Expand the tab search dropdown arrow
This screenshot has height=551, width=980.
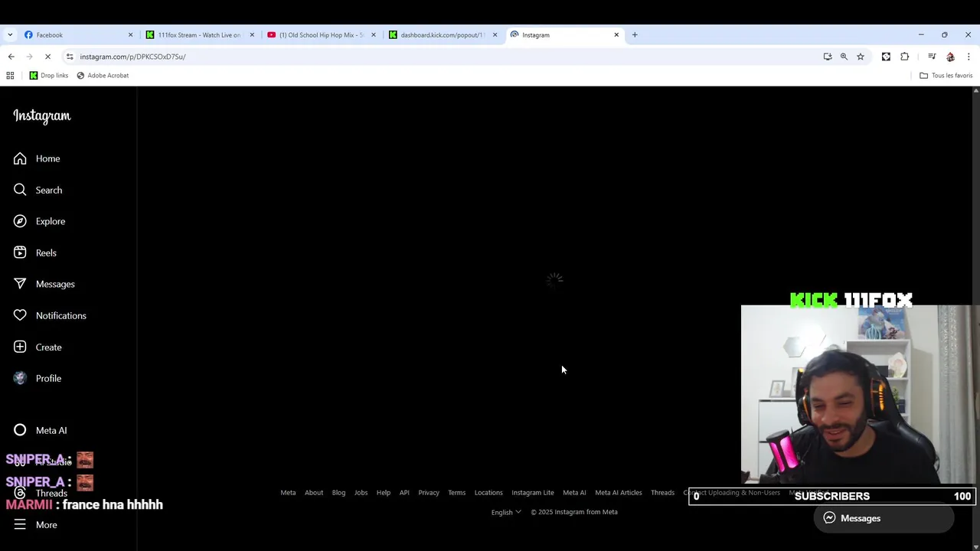point(10,34)
